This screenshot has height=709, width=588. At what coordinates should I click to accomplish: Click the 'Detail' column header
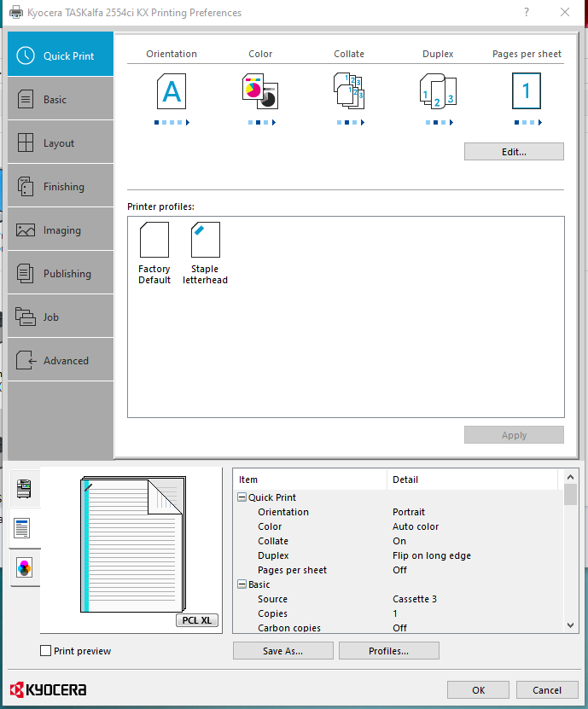coord(473,479)
